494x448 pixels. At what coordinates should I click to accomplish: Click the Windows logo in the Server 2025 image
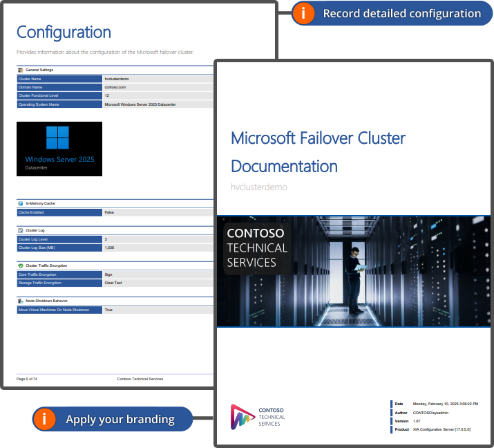pyautogui.click(x=57, y=138)
